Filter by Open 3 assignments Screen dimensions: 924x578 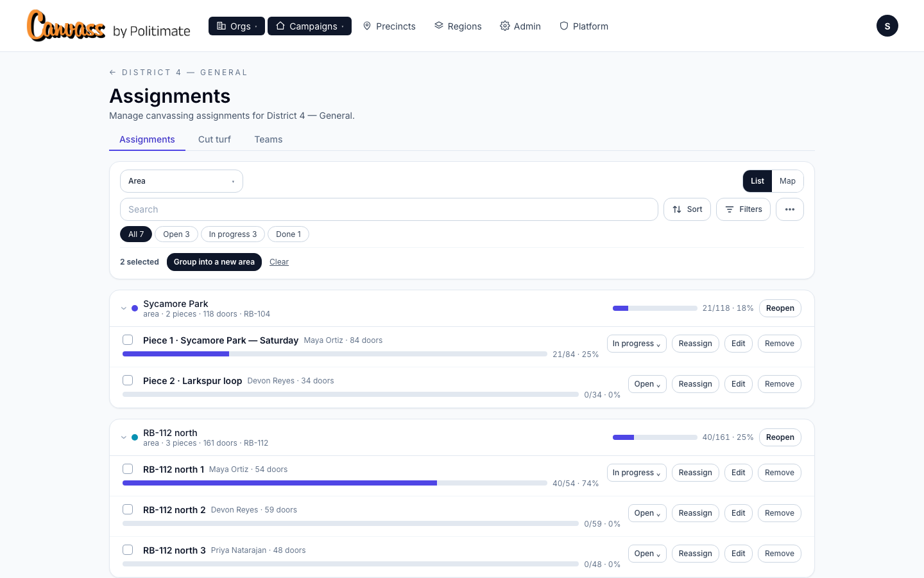pyautogui.click(x=176, y=234)
